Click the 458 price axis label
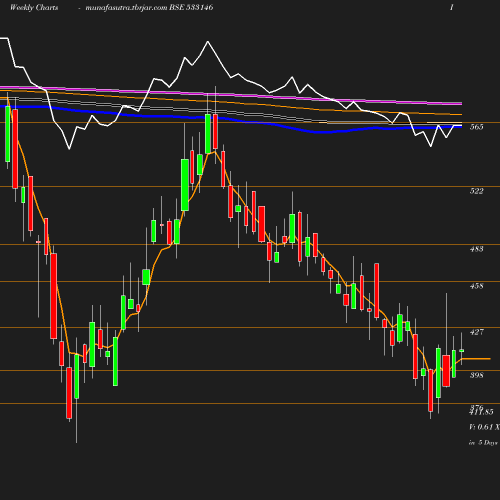 (476, 286)
